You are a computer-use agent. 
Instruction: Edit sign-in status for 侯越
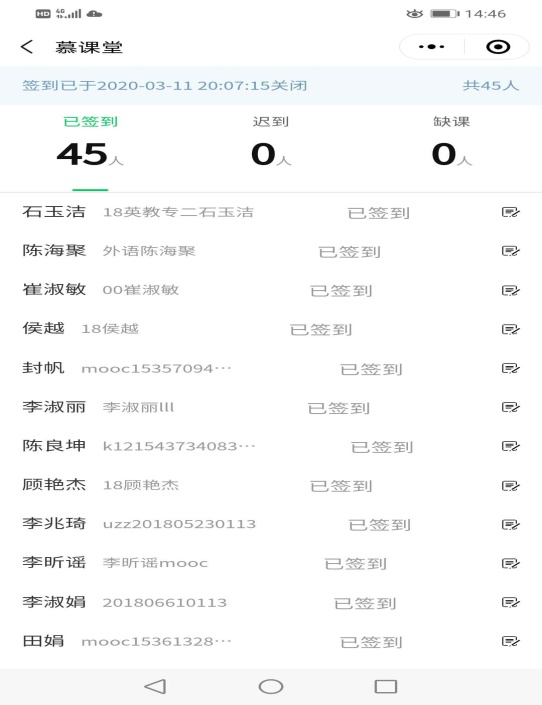click(511, 329)
